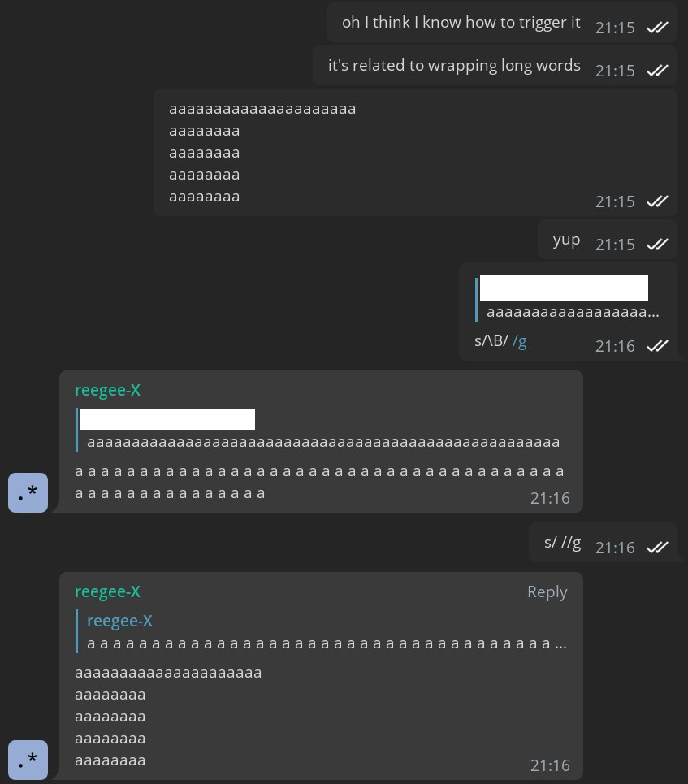Click "it's related to wrapping long words" message text
The width and height of the screenshot is (688, 784).
pyautogui.click(x=454, y=66)
